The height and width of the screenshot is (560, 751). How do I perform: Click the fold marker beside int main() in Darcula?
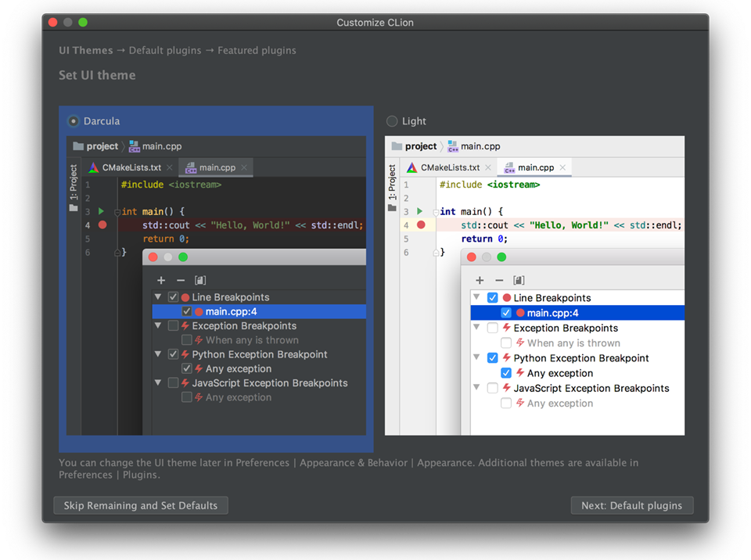point(117,212)
